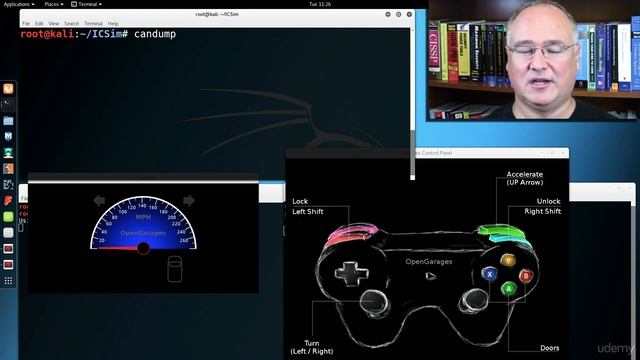This screenshot has height=360, width=640.
Task: Open the File menu in terminal
Action: click(26, 24)
